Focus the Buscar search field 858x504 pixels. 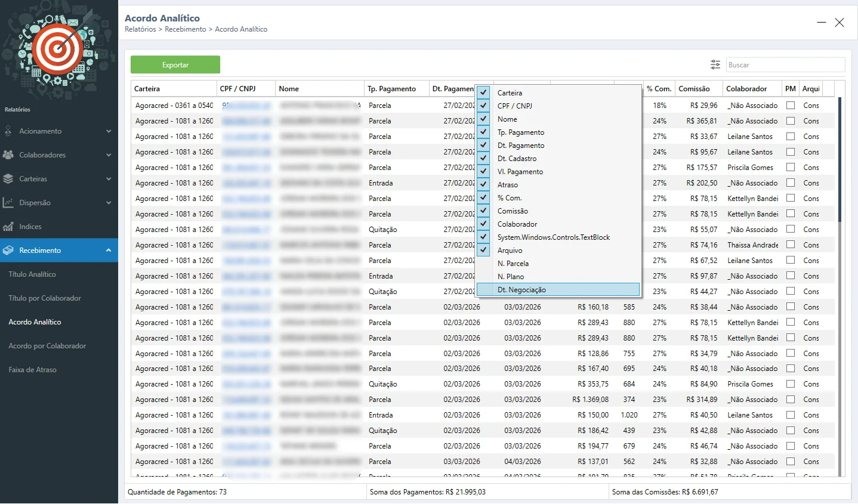pos(785,65)
